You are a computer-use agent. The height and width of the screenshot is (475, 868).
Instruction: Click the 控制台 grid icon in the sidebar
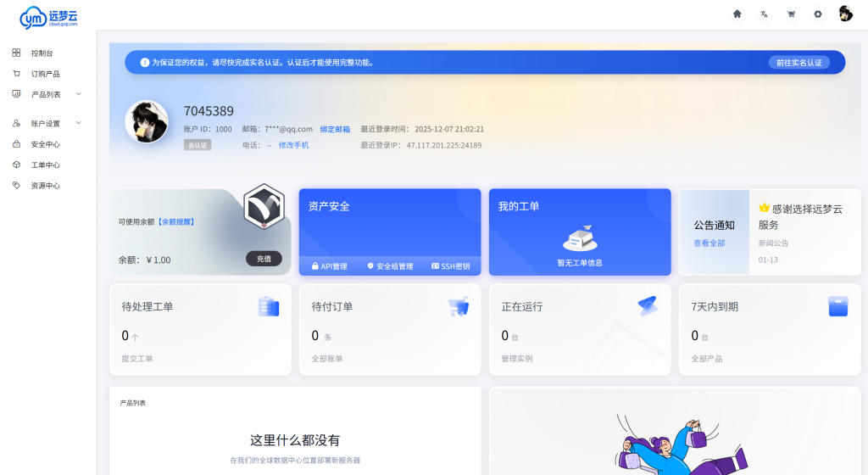pyautogui.click(x=17, y=53)
